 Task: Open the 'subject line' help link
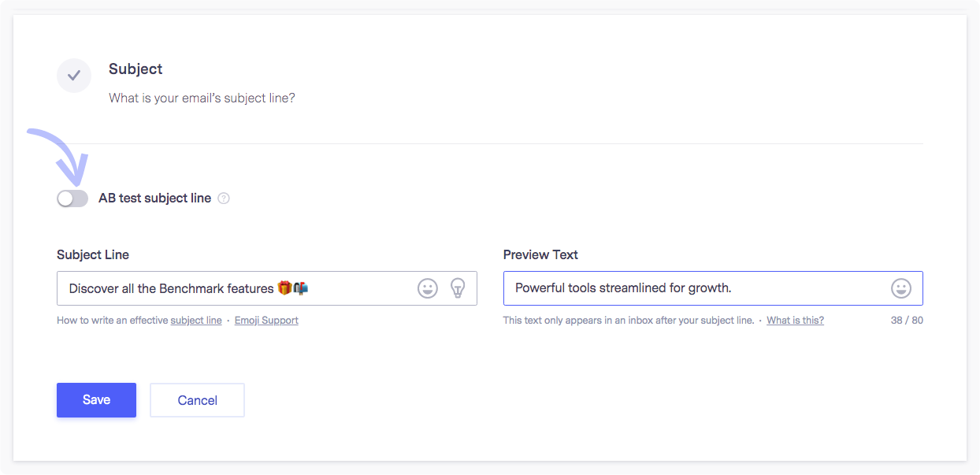coord(196,321)
